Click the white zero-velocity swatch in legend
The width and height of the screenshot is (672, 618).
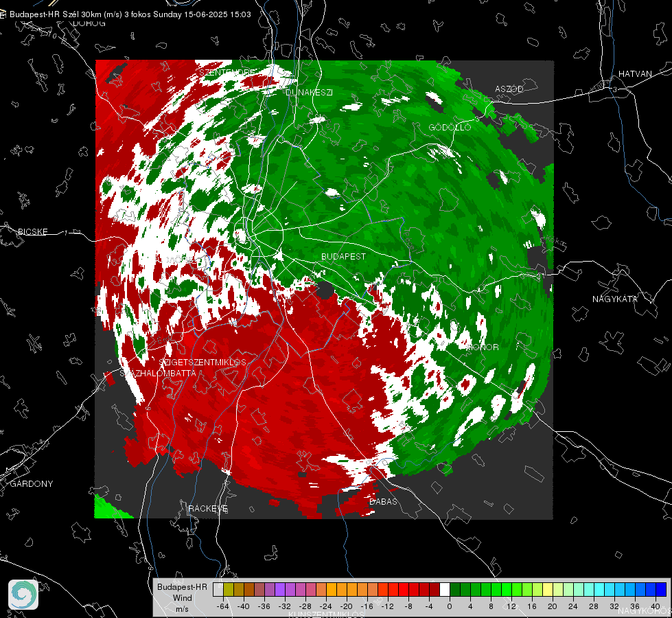(x=445, y=590)
